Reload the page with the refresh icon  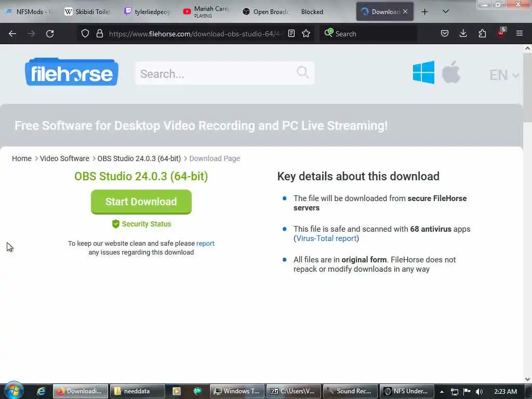pos(50,34)
